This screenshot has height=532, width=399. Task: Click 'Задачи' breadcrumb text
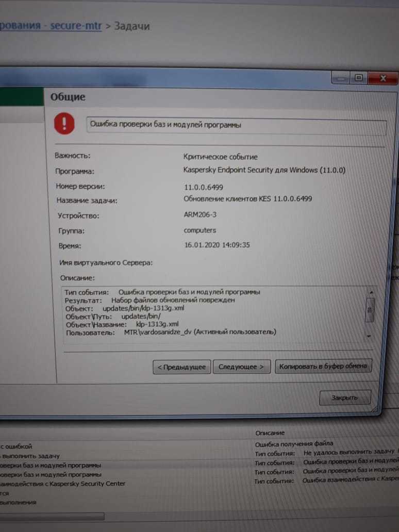[131, 26]
